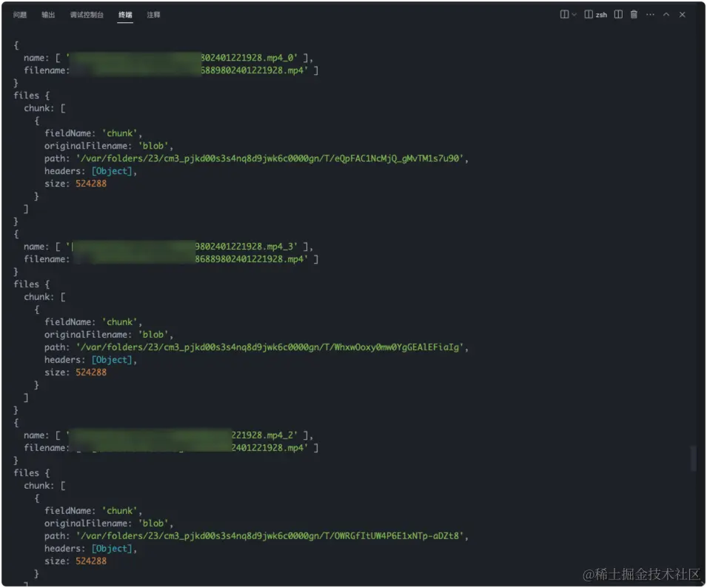Click the second 'files {' line
Viewport: 707px width, 588px height.
point(32,284)
